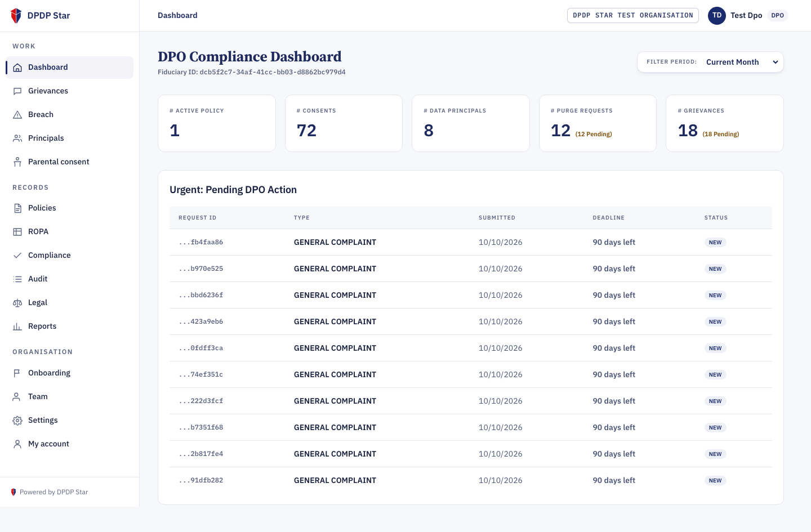Image resolution: width=811 pixels, height=532 pixels.
Task: Click NEW status badge for ...0fdff3ca
Action: [x=715, y=348]
